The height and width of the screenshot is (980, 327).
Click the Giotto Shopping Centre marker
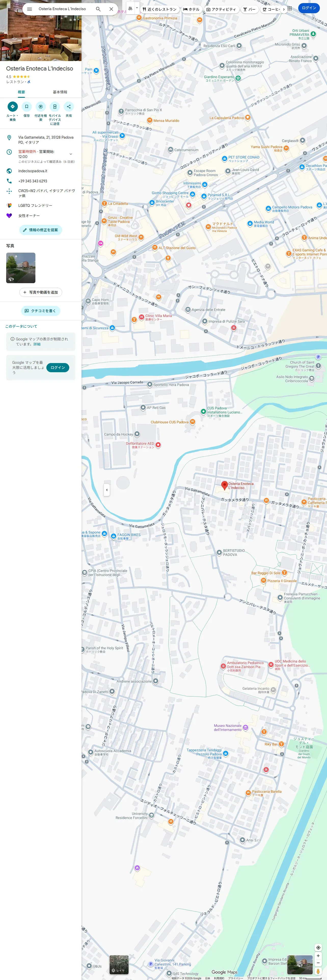click(193, 194)
